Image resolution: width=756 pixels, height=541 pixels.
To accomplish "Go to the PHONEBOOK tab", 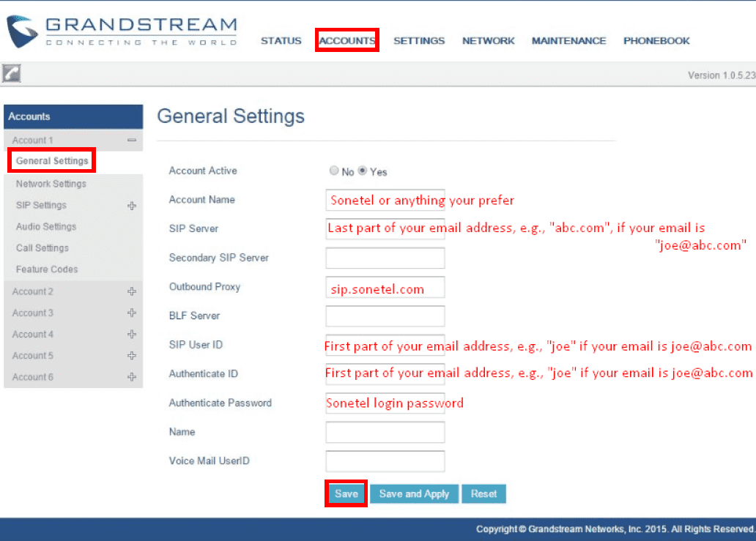I will tap(656, 41).
